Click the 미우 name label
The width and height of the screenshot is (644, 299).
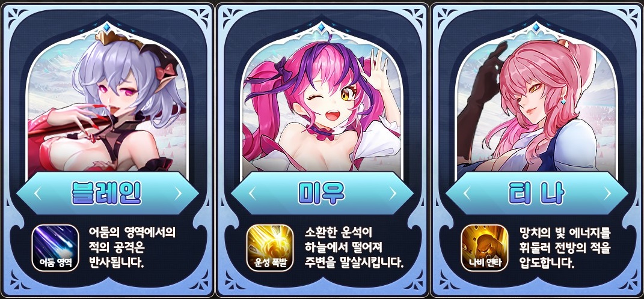[322, 193]
